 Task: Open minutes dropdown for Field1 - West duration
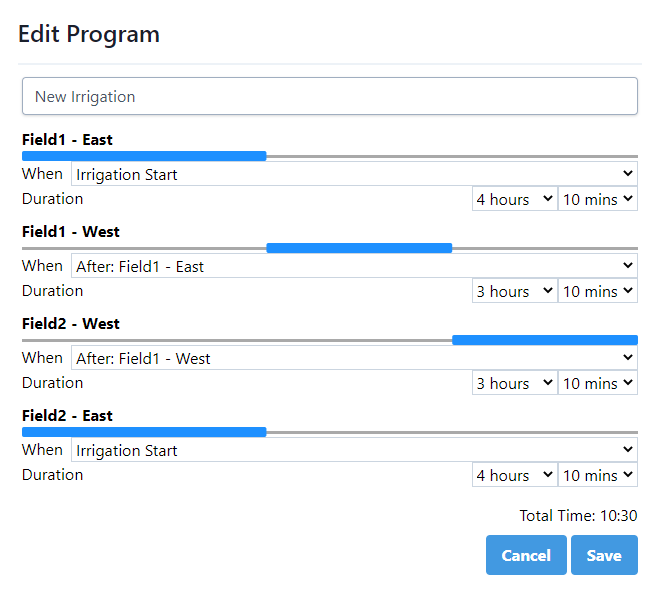(x=597, y=291)
